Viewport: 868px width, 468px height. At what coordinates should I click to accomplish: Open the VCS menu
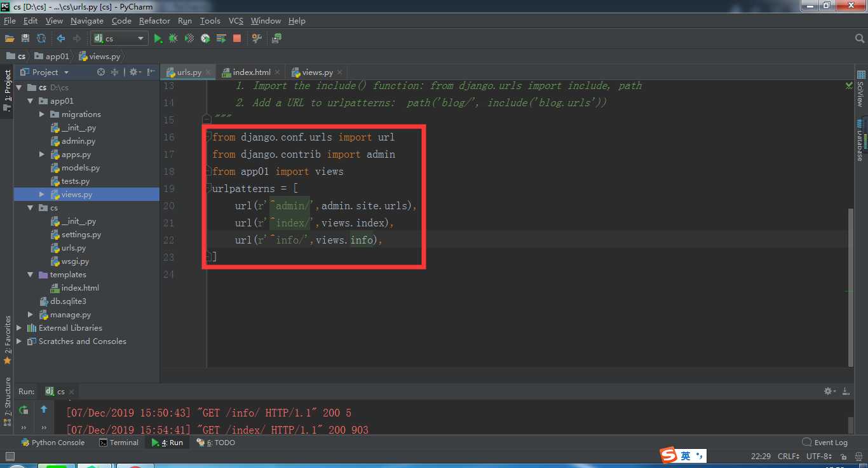click(236, 21)
